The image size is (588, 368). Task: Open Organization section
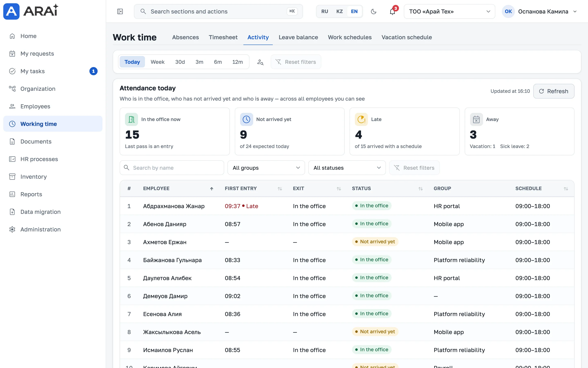pyautogui.click(x=53, y=89)
